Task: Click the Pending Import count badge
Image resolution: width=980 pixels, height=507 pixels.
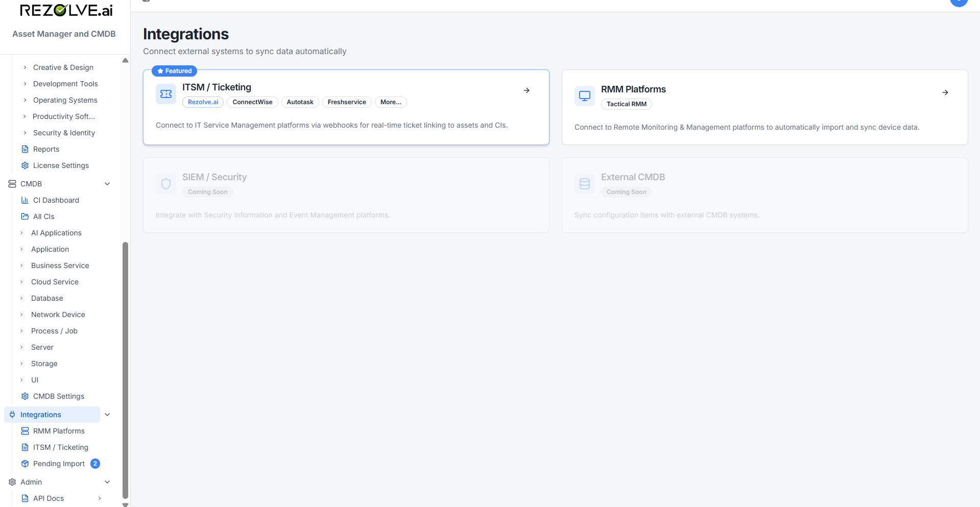Action: (x=95, y=464)
